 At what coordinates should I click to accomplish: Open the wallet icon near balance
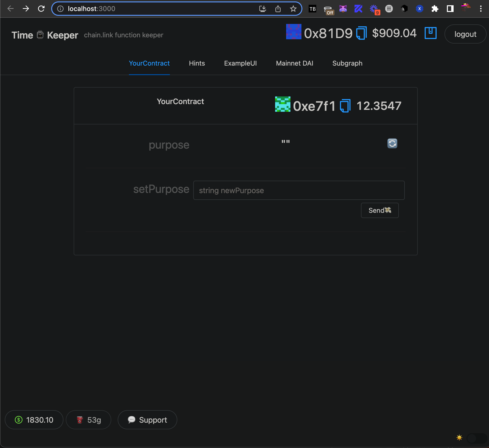tap(430, 33)
